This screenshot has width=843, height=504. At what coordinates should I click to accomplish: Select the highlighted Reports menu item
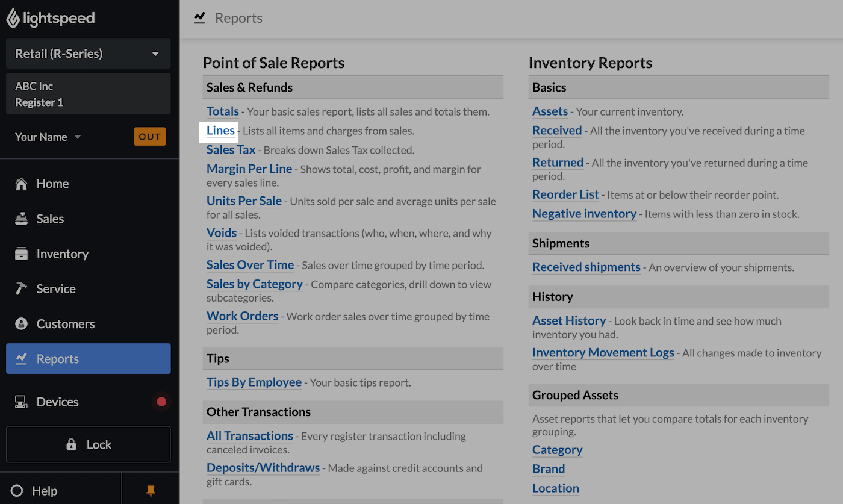click(x=89, y=359)
